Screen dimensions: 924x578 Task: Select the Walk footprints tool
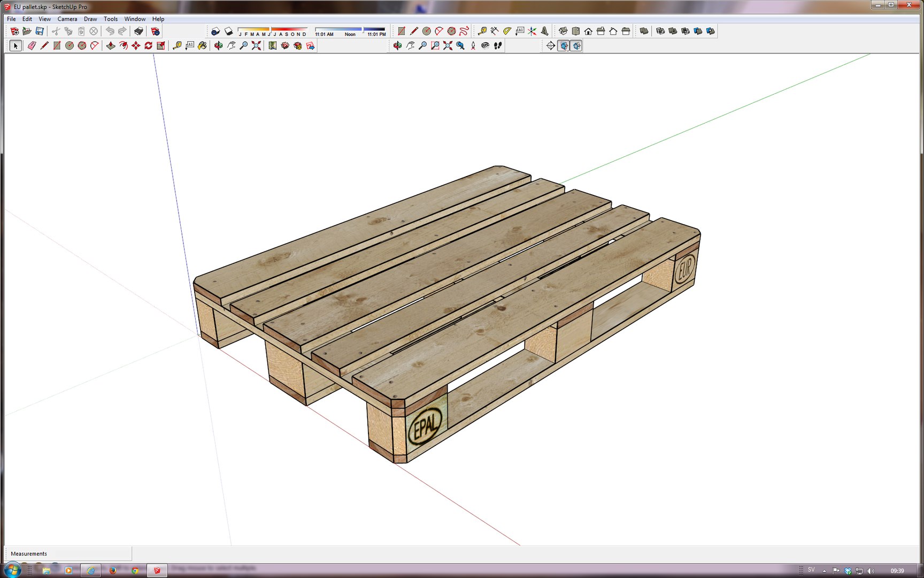pos(498,45)
